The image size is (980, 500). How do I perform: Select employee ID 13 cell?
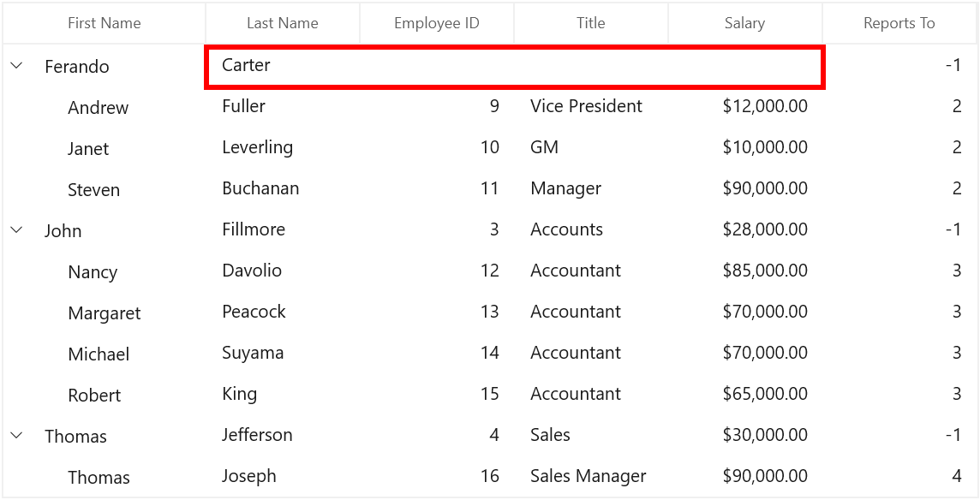(x=490, y=312)
